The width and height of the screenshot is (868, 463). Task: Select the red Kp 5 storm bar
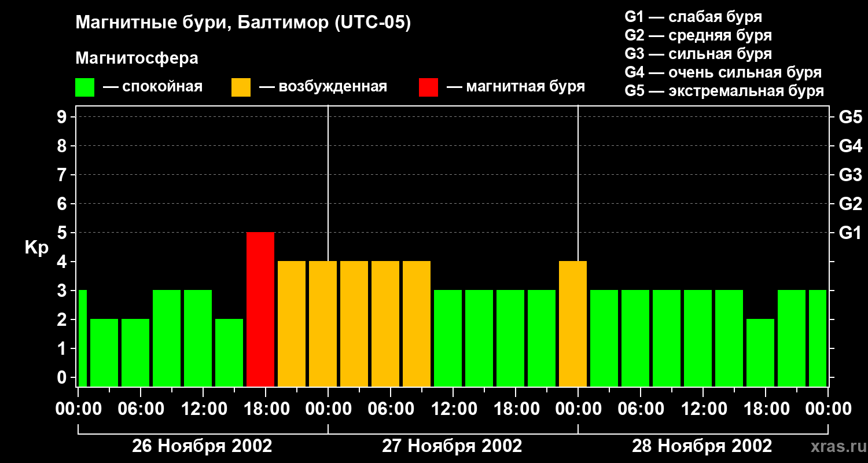pos(260,309)
